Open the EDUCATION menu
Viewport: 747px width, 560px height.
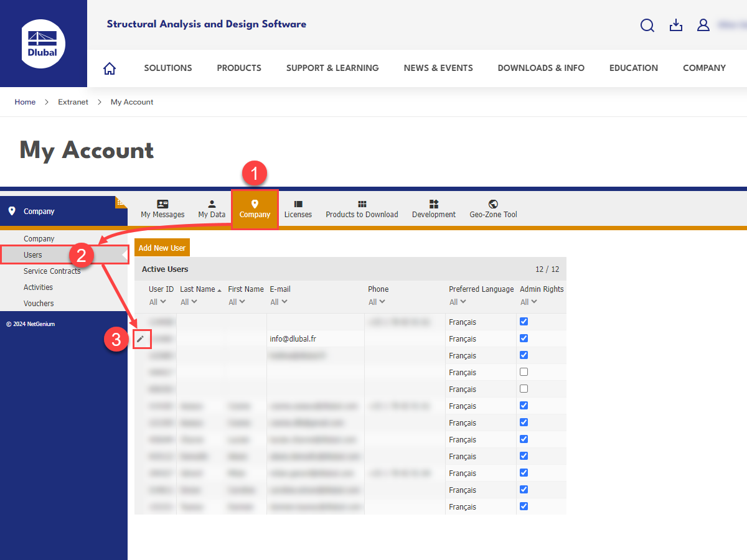click(634, 68)
